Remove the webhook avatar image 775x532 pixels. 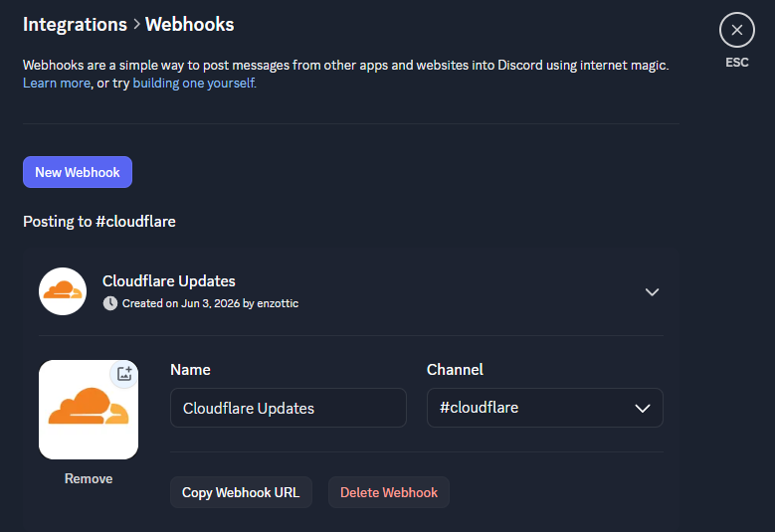point(89,478)
